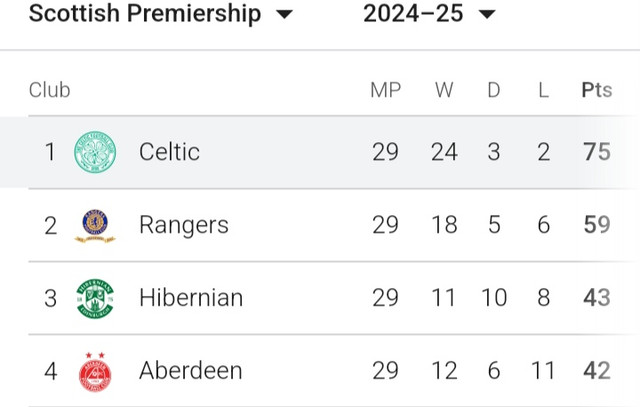Click the arrow beside 2024–25
Image resolution: width=640 pixels, height=407 pixels.
pyautogui.click(x=487, y=14)
